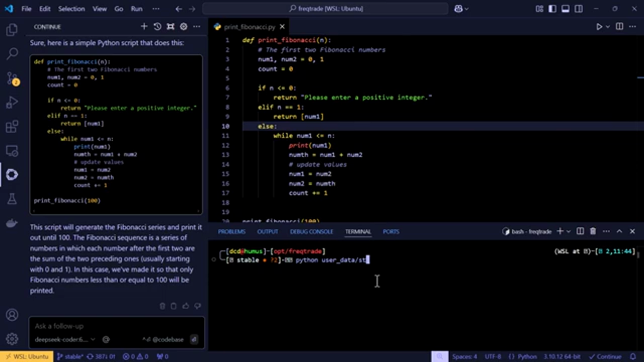Open the Extensions view

tap(12, 127)
